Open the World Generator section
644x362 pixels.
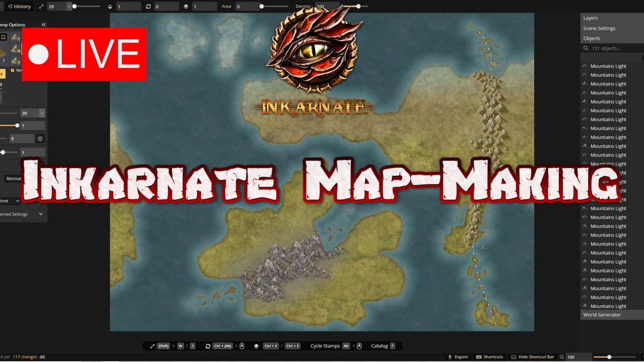(x=612, y=315)
